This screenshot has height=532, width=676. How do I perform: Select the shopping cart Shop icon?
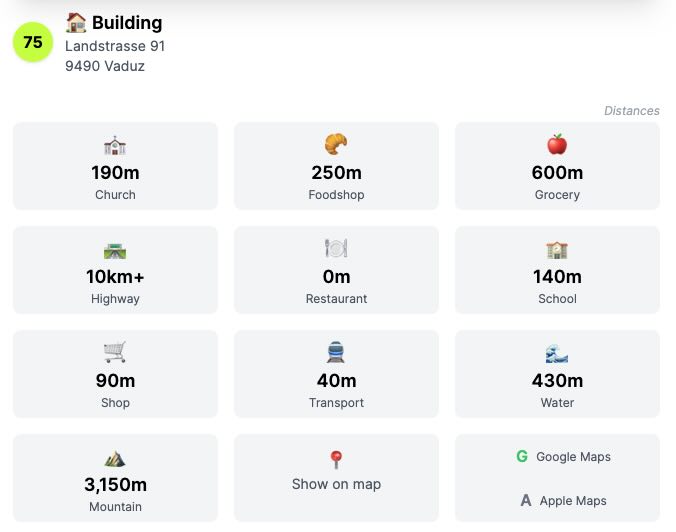click(115, 352)
